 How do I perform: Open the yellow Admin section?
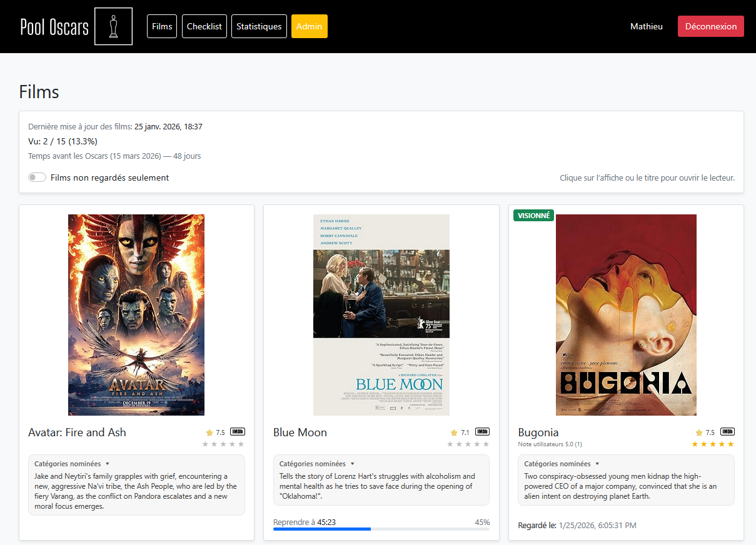point(310,26)
